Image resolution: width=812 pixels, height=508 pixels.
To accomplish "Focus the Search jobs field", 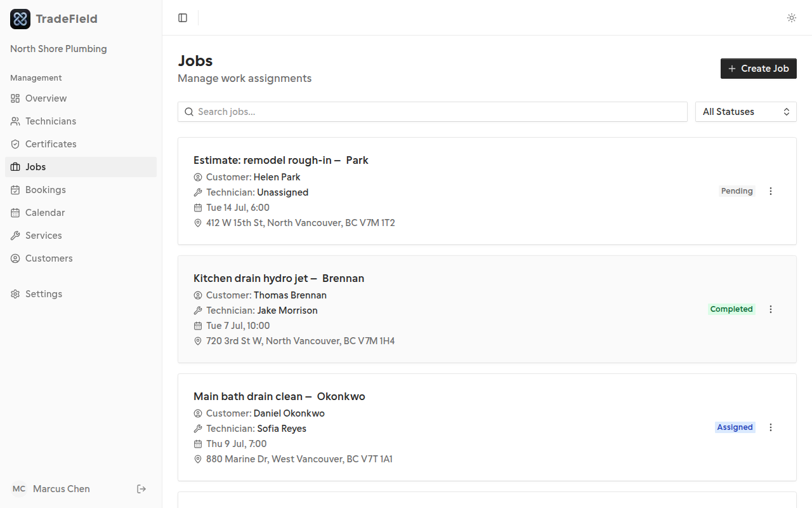I will point(433,112).
